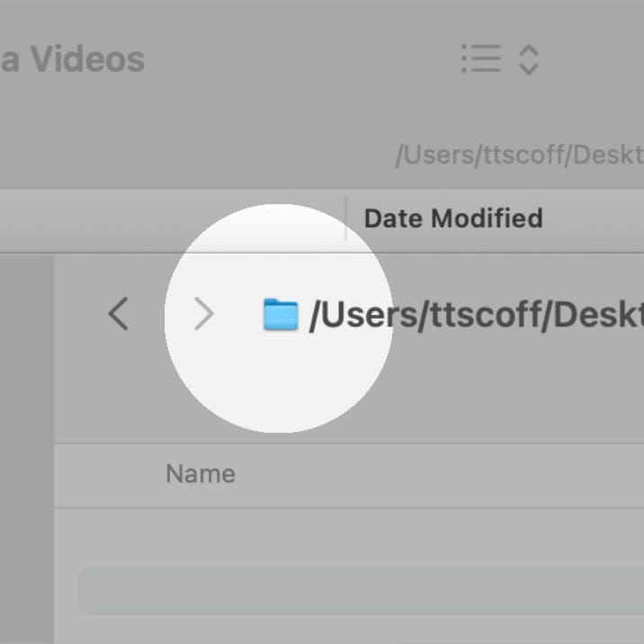Click the Videos window title text
This screenshot has width=644, height=644.
point(85,59)
